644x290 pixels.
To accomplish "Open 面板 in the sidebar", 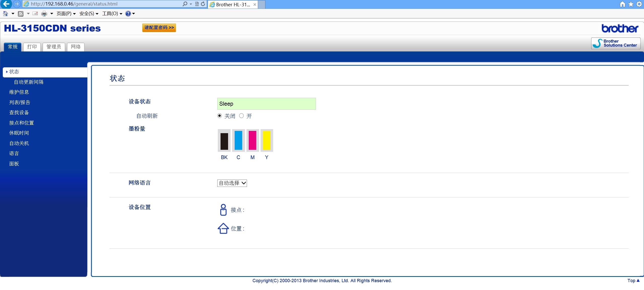I will (x=14, y=164).
